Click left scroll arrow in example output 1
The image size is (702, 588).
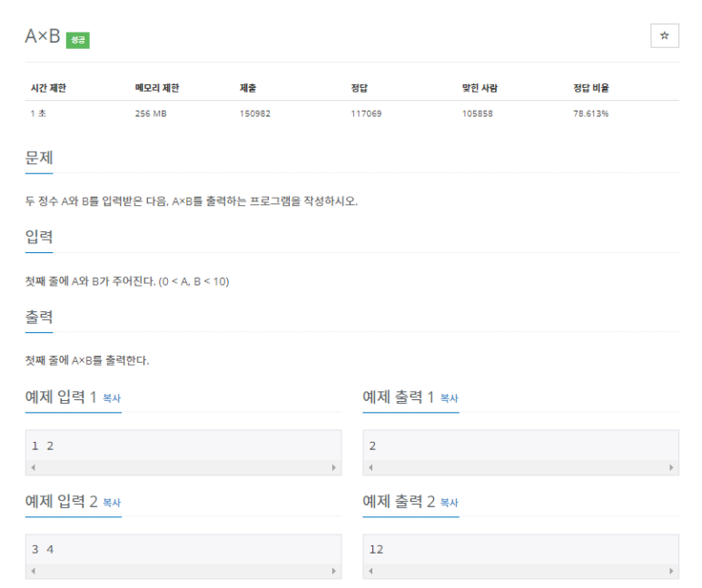(x=371, y=467)
